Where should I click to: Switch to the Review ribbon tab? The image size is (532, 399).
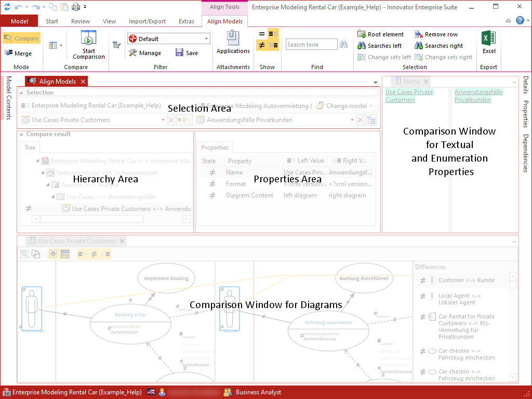pyautogui.click(x=81, y=21)
